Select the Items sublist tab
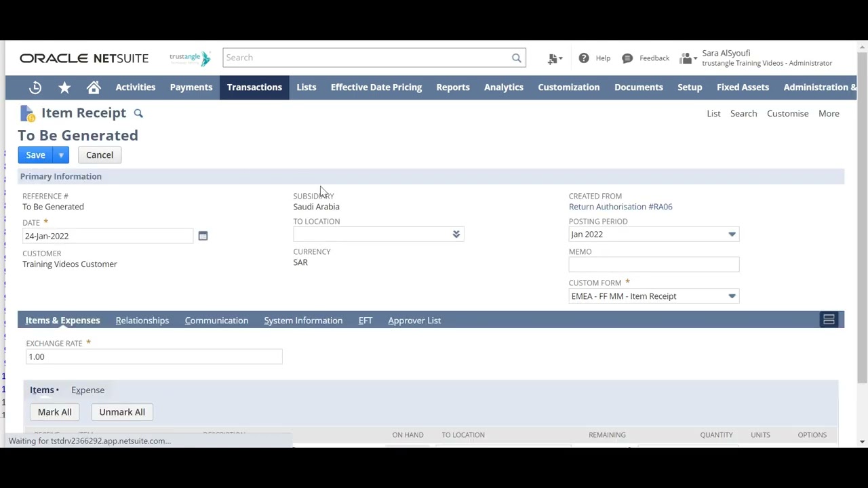The width and height of the screenshot is (868, 488). pos(43,390)
